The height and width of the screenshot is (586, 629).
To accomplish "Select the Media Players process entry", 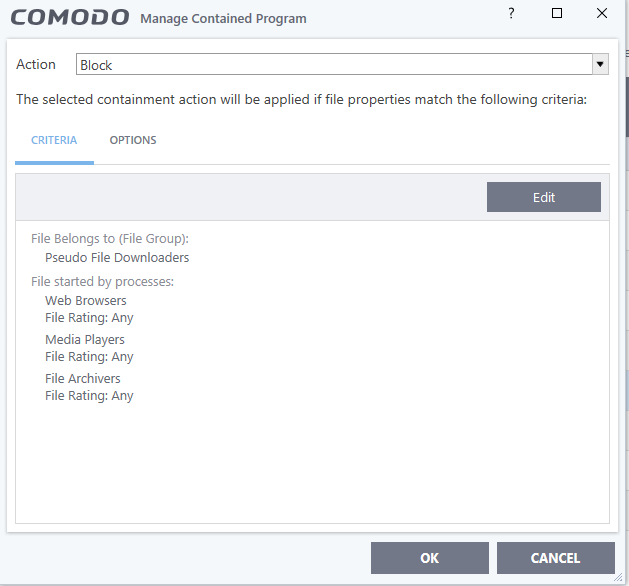I will point(85,339).
